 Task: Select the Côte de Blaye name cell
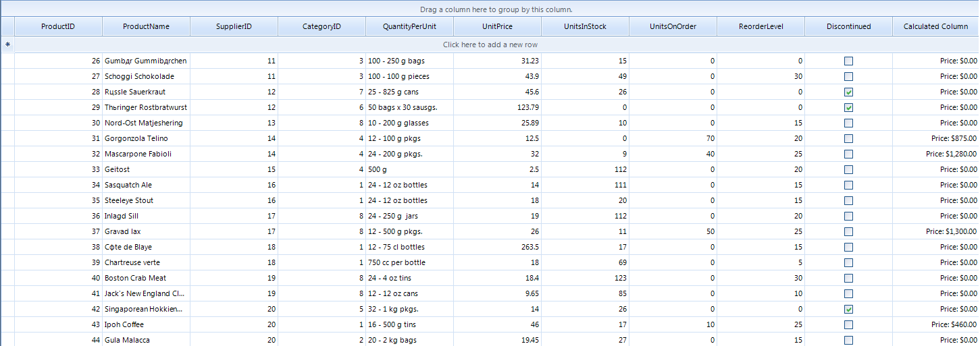(x=146, y=247)
